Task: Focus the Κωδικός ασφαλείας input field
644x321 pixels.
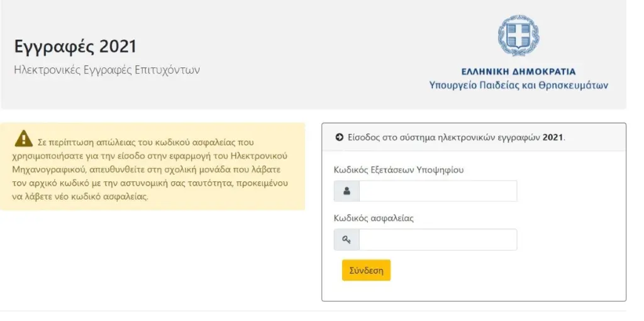Action: (x=438, y=240)
